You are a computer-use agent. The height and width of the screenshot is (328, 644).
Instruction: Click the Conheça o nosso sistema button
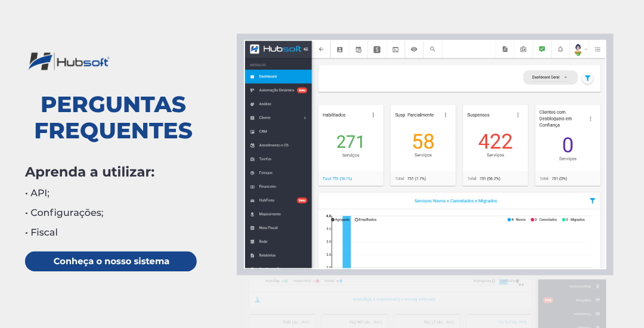click(x=111, y=261)
